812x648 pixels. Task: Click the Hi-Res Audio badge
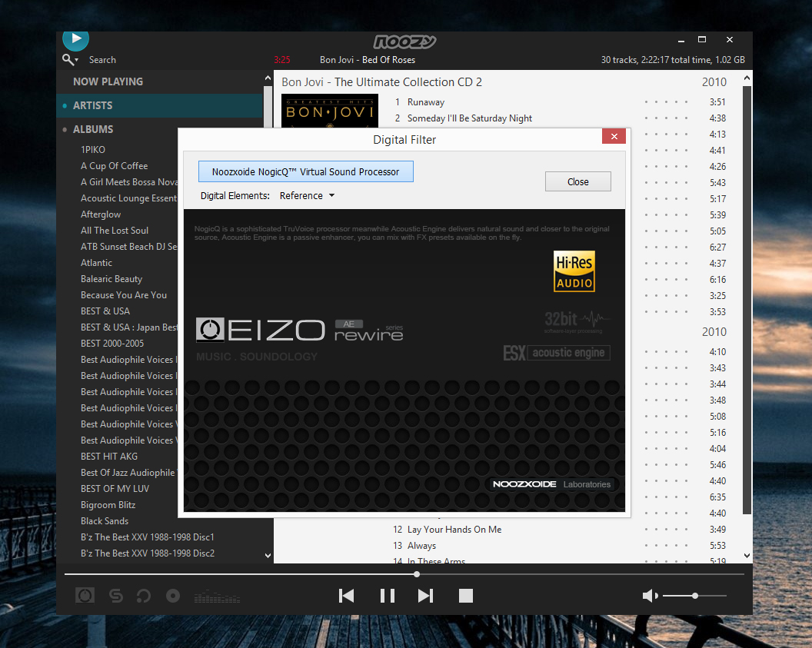pos(574,271)
